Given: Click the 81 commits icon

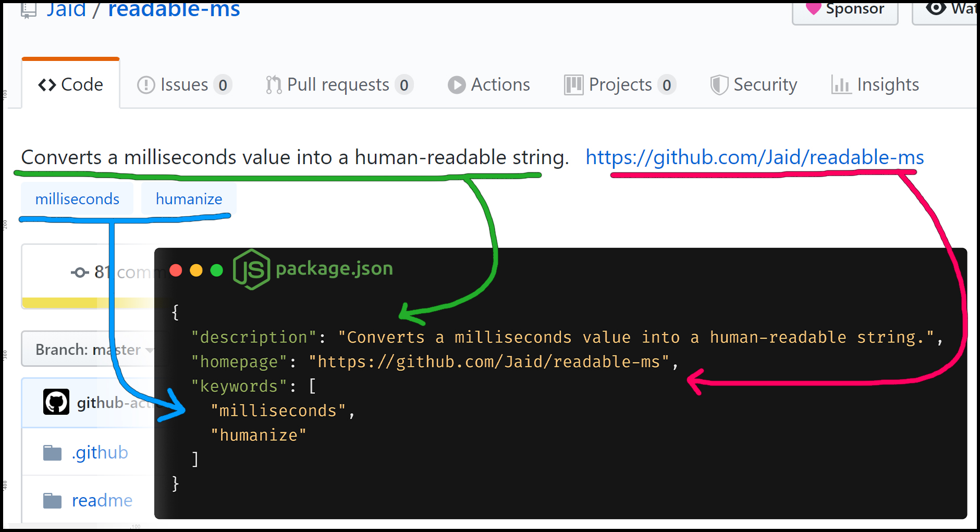Looking at the screenshot, I should click(x=80, y=272).
